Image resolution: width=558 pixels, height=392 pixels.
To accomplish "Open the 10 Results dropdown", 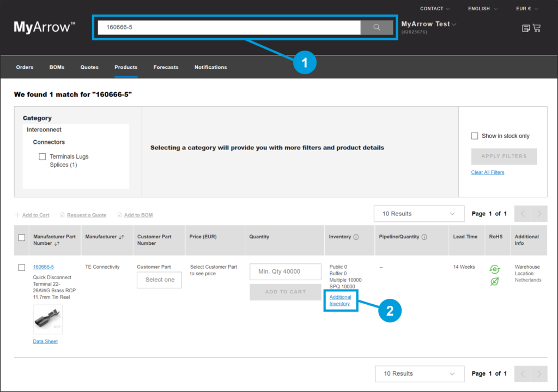I will tap(418, 213).
